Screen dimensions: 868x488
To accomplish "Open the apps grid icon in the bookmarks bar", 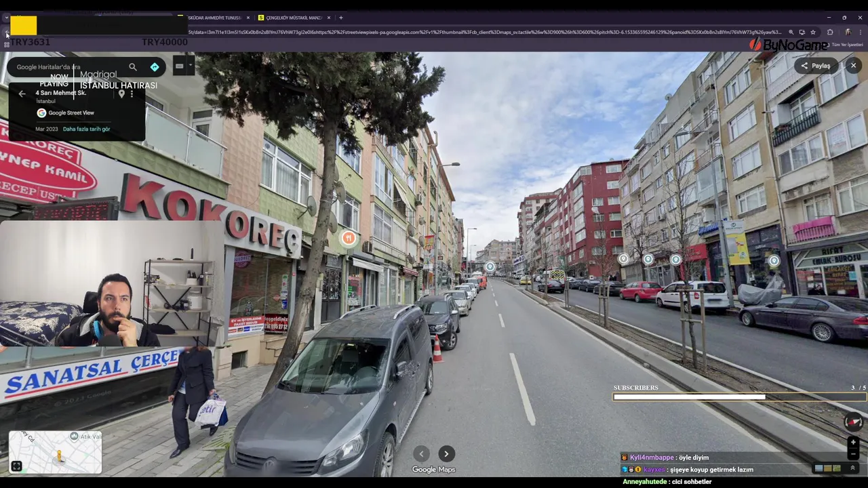I will (x=7, y=45).
